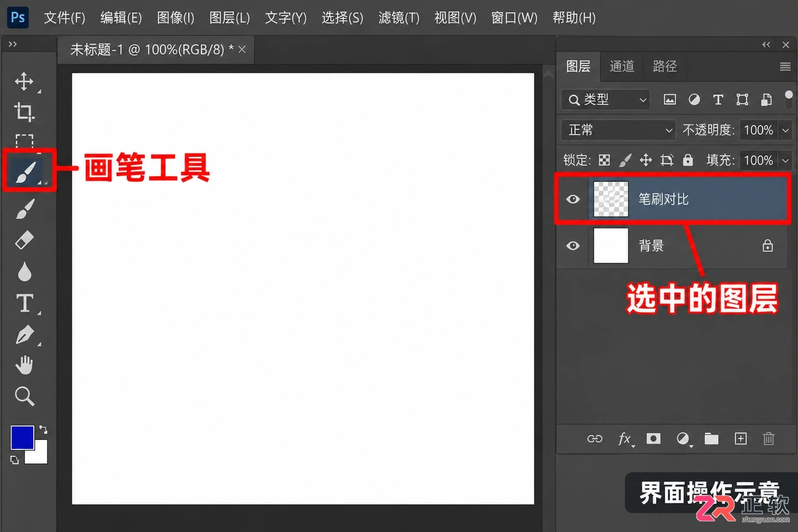
Task: Click the 笔刷对比 layer thumbnail
Action: click(611, 199)
